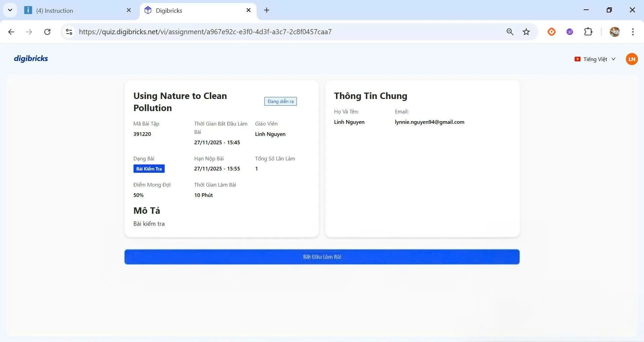Open the zoom magnifier icon in address bar

tap(510, 32)
